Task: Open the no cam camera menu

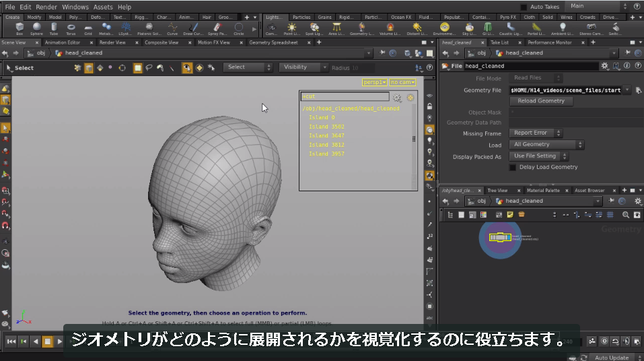Action: [x=402, y=82]
